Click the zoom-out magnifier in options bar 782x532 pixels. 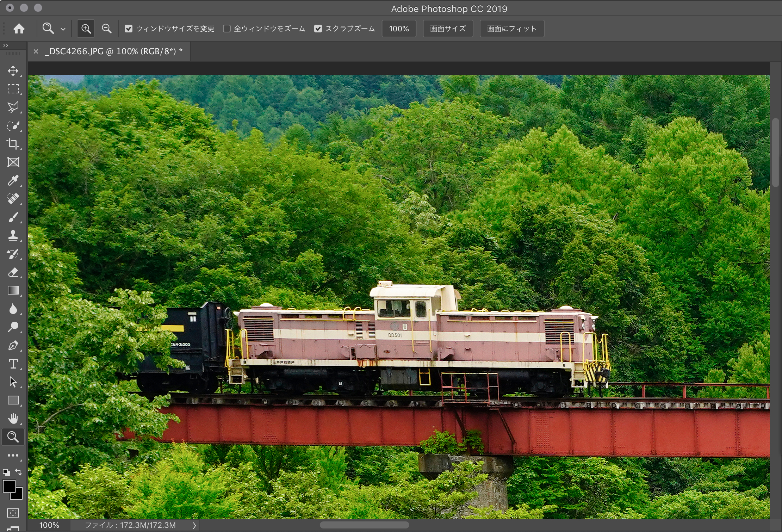pyautogui.click(x=106, y=29)
